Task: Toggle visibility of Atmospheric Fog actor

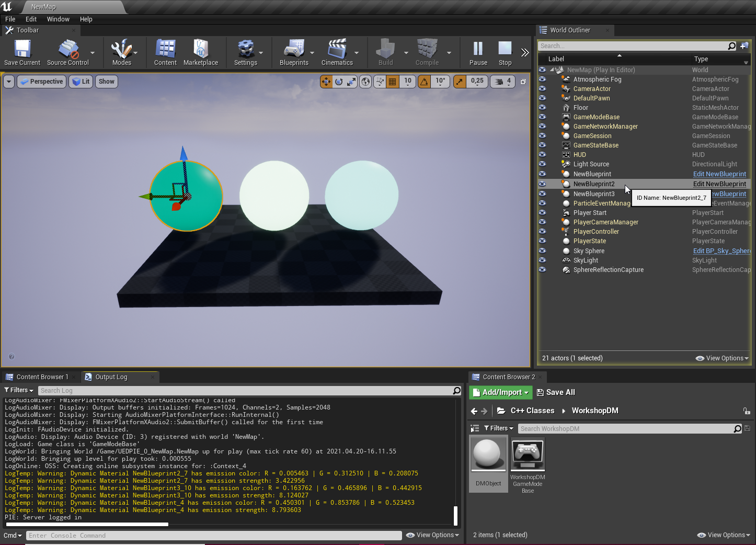Action: (x=542, y=80)
